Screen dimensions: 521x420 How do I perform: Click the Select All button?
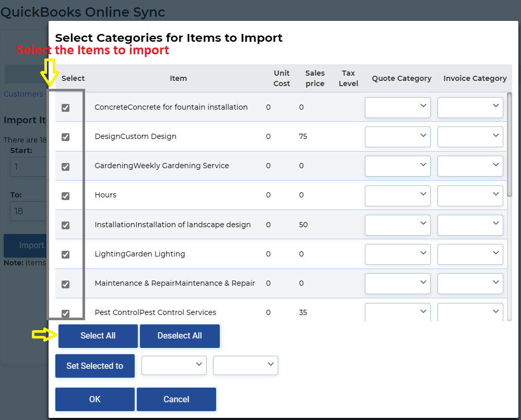pos(98,336)
